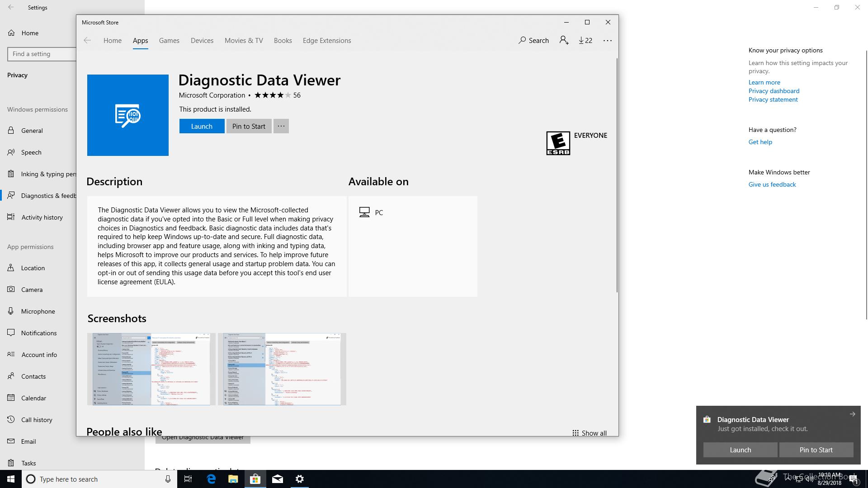Select the Apps tab

(x=140, y=41)
